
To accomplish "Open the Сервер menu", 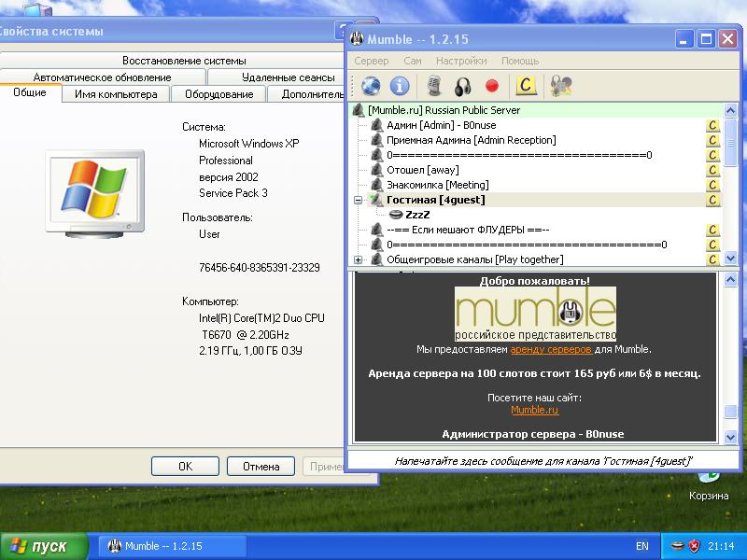I will point(372,61).
